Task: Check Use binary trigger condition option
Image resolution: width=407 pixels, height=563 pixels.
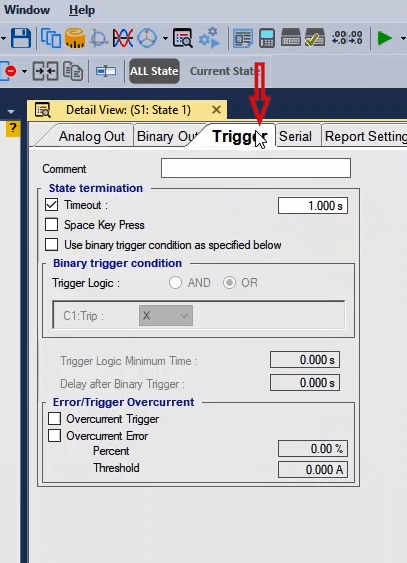Action: [x=52, y=245]
